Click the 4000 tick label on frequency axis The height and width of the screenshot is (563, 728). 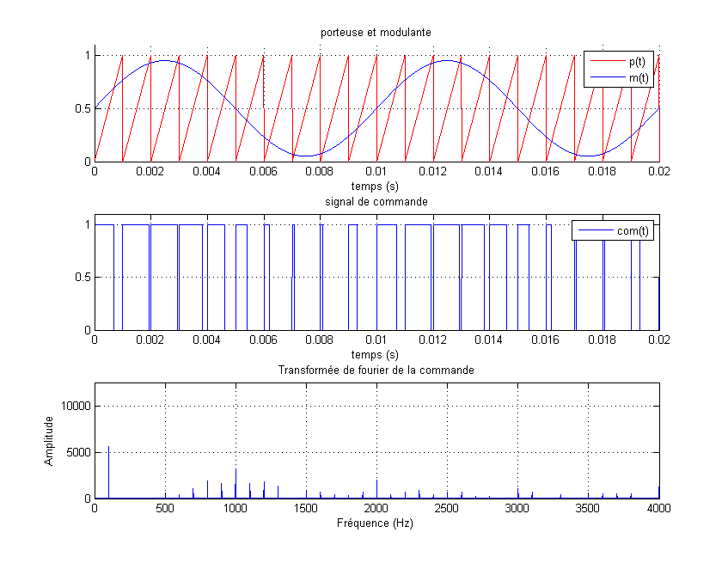click(x=659, y=509)
